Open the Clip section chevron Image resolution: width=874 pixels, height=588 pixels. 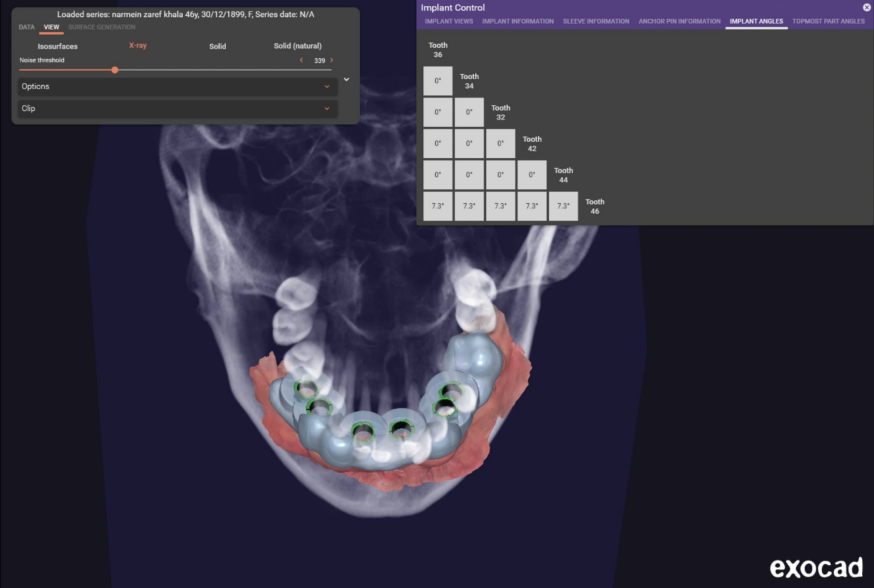(x=327, y=108)
